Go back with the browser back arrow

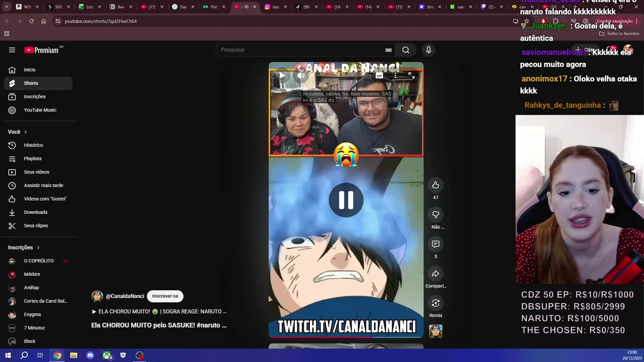7,21
